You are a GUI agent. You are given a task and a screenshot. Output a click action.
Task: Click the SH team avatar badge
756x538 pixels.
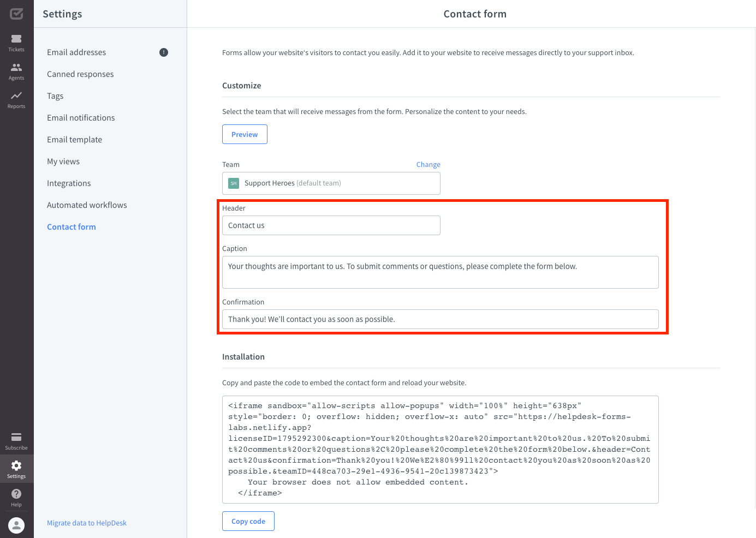click(x=233, y=183)
